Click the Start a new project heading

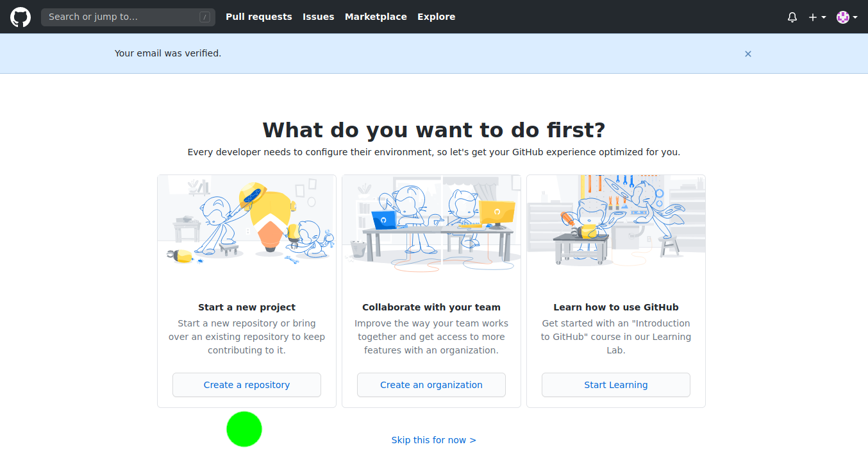247,307
